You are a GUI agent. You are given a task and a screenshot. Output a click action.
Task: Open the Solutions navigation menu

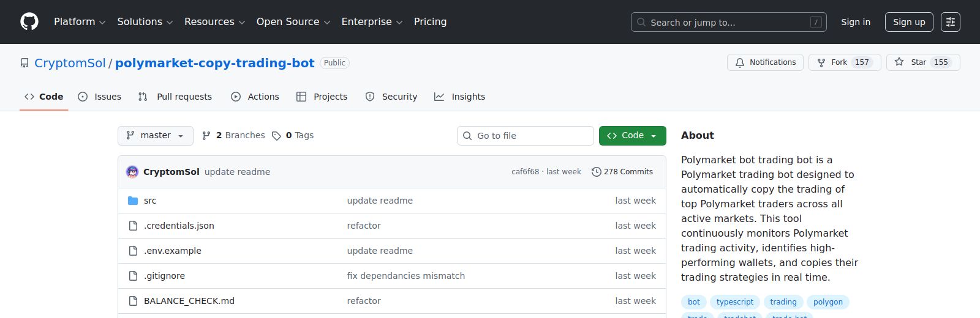tap(145, 22)
